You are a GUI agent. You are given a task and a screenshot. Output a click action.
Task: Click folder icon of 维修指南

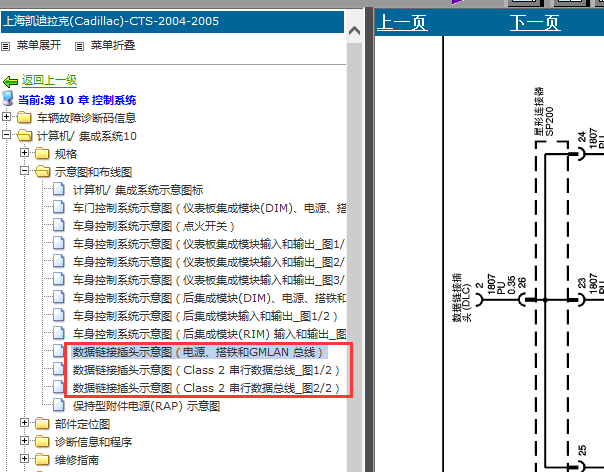(x=42, y=460)
